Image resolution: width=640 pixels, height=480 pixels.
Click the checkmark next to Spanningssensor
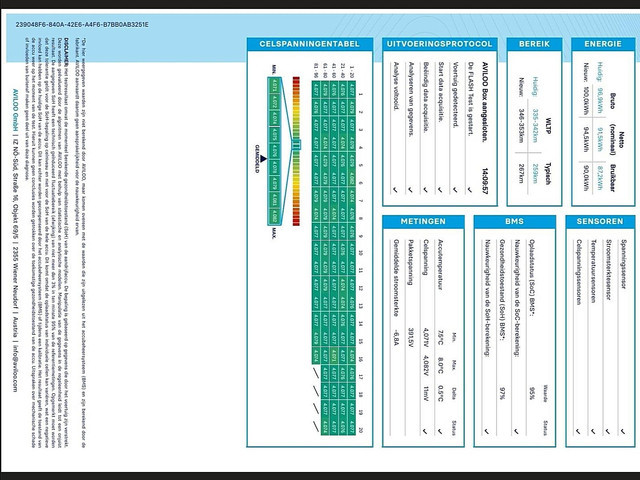point(625,429)
